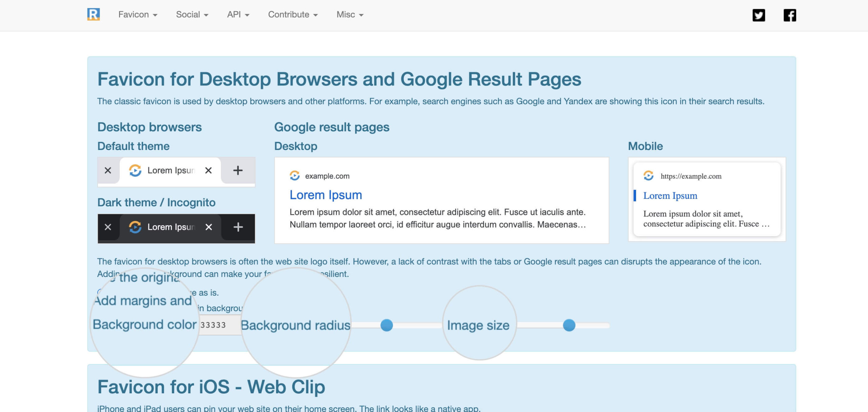The image size is (868, 412).
Task: Click favicon in the Dark theme tab
Action: 135,227
